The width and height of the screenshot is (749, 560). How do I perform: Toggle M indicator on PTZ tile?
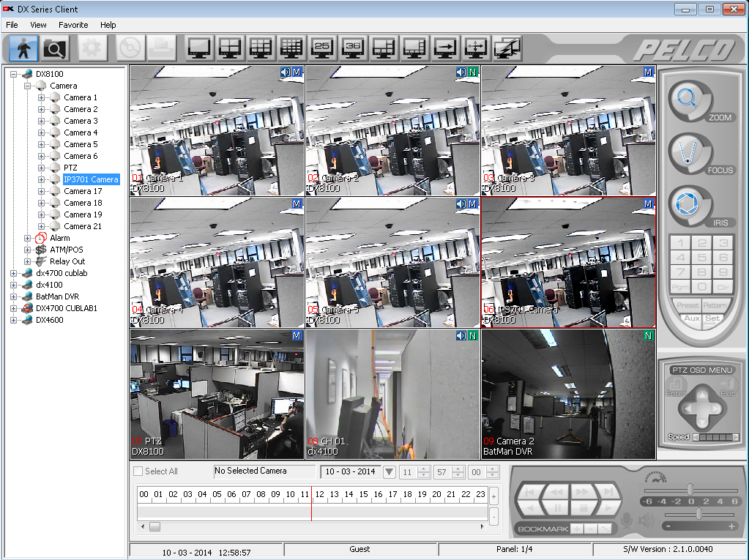point(297,335)
